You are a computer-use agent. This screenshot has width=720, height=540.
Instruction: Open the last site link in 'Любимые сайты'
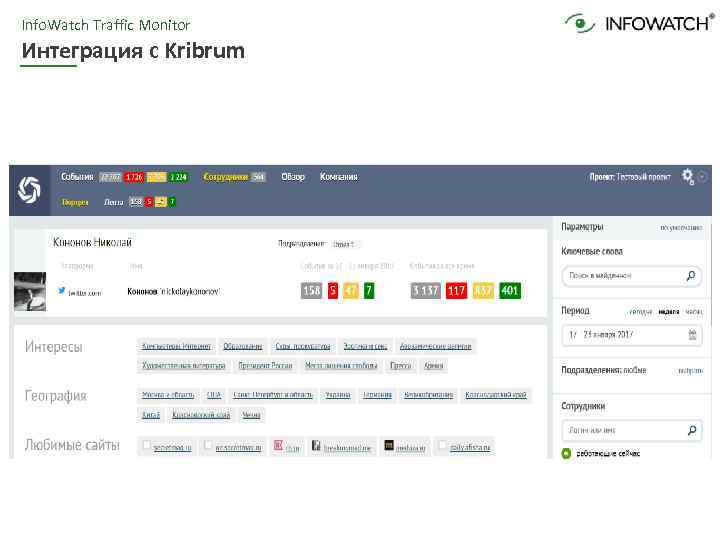click(x=470, y=448)
